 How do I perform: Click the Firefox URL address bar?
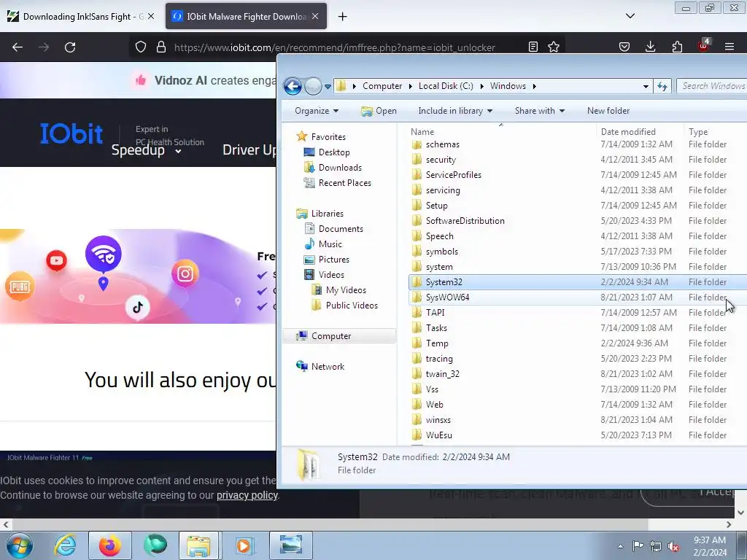(334, 47)
